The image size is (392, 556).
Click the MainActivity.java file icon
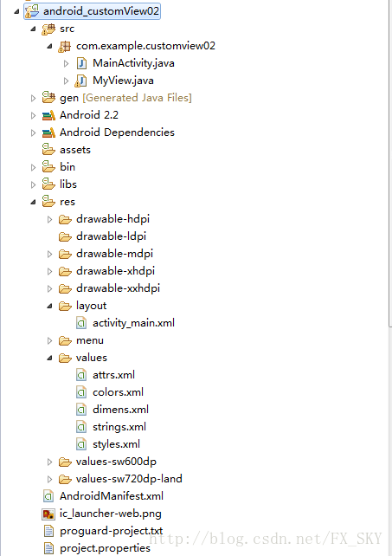(81, 63)
